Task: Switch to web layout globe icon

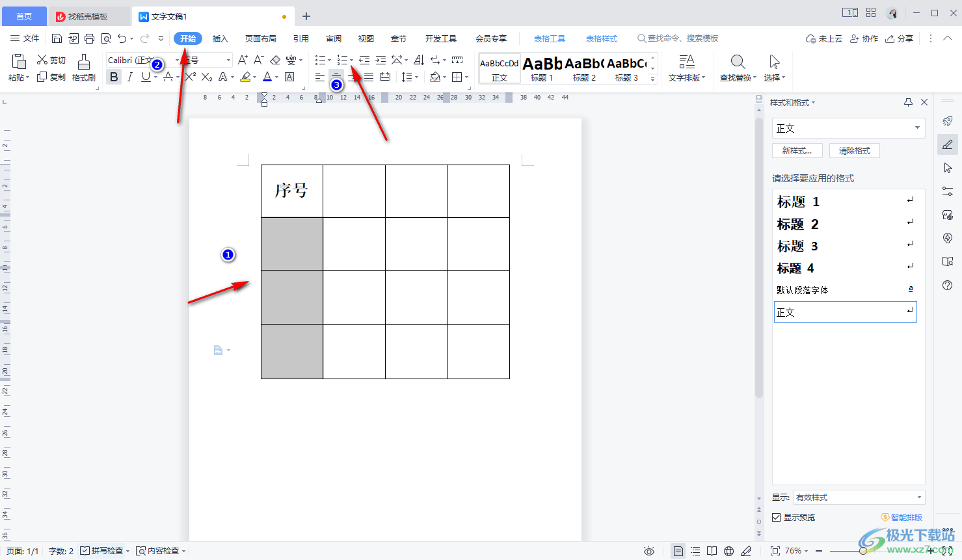Action: [729, 551]
